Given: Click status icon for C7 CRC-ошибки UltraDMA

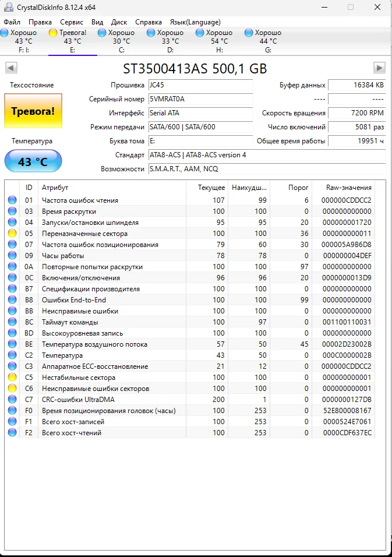Looking at the screenshot, I should point(12,399).
